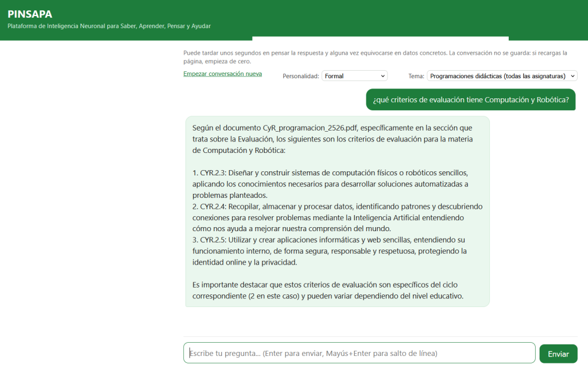The height and width of the screenshot is (368, 588).
Task: Click the platform subtitle under PINSAPA
Action: 109,26
